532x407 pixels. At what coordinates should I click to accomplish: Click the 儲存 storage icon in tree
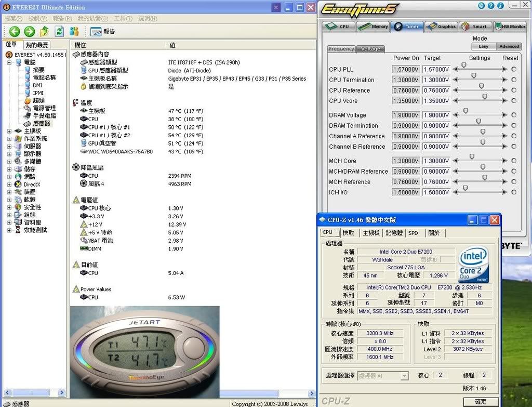point(18,169)
